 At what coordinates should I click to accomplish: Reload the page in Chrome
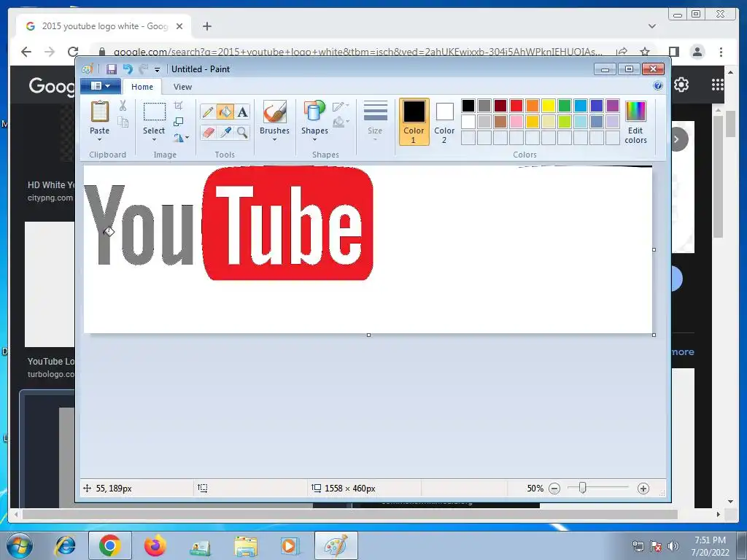click(73, 52)
